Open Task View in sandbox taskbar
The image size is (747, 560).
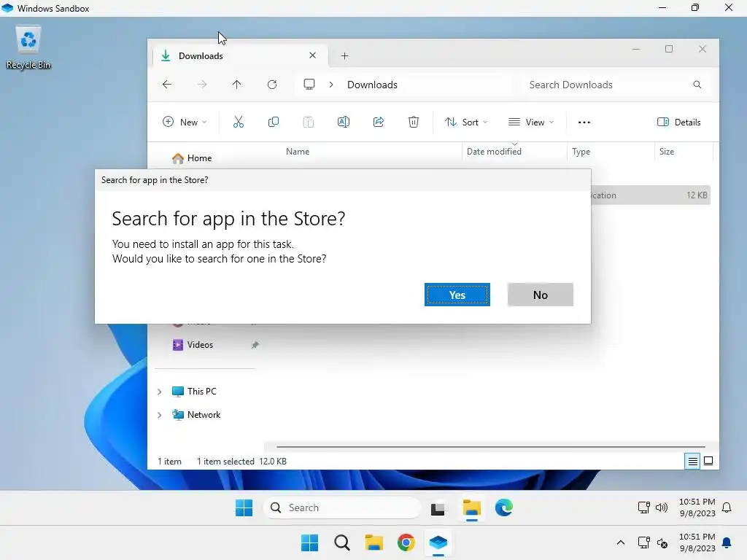click(438, 508)
